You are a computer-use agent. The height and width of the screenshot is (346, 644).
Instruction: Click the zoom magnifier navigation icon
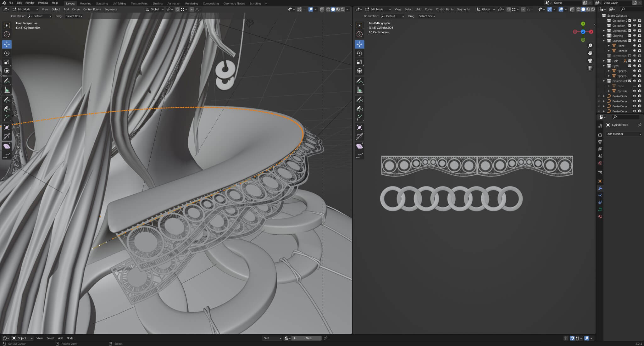point(590,46)
